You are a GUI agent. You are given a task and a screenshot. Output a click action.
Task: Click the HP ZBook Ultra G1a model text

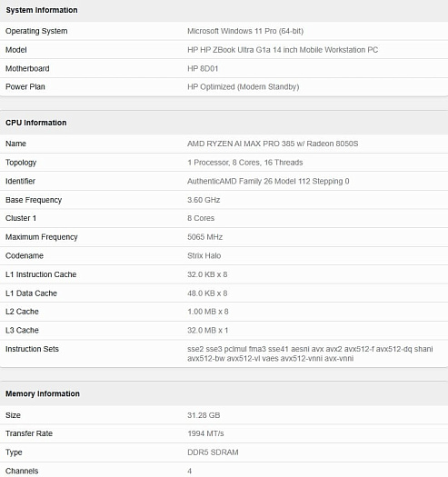283,50
